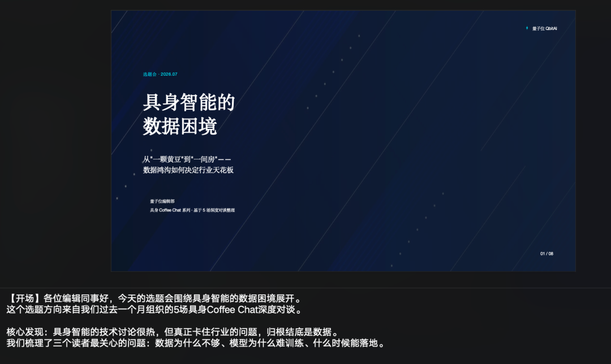Click the slide title line 具身智能的
The width and height of the screenshot is (611, 364).
(x=188, y=102)
